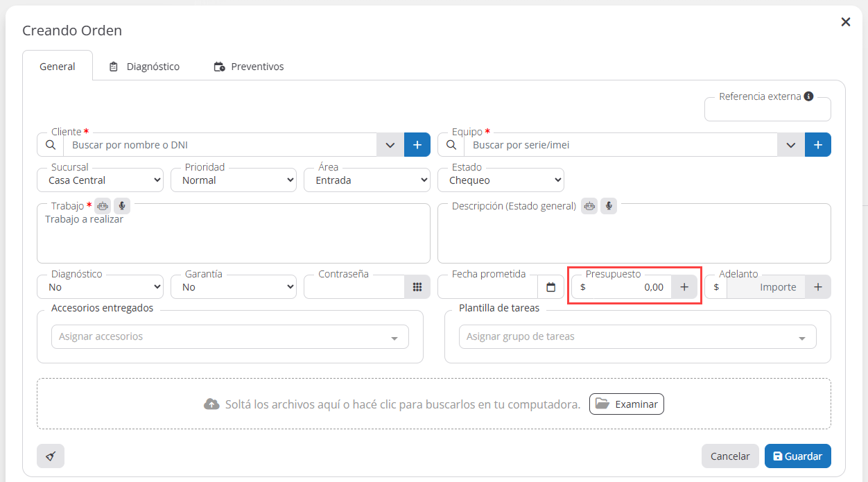Click the plus button next to Presupuesto

click(x=684, y=287)
